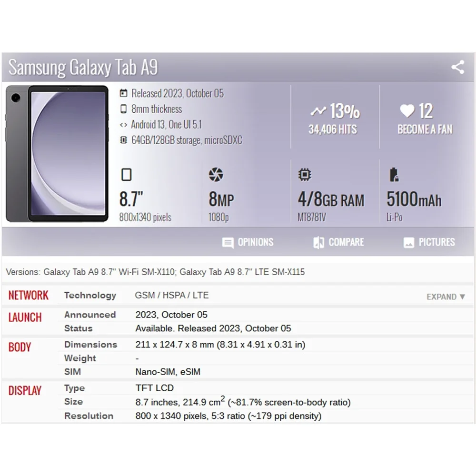Click 'MT8781V' chipset text
This screenshot has width=476, height=476.
312,218
